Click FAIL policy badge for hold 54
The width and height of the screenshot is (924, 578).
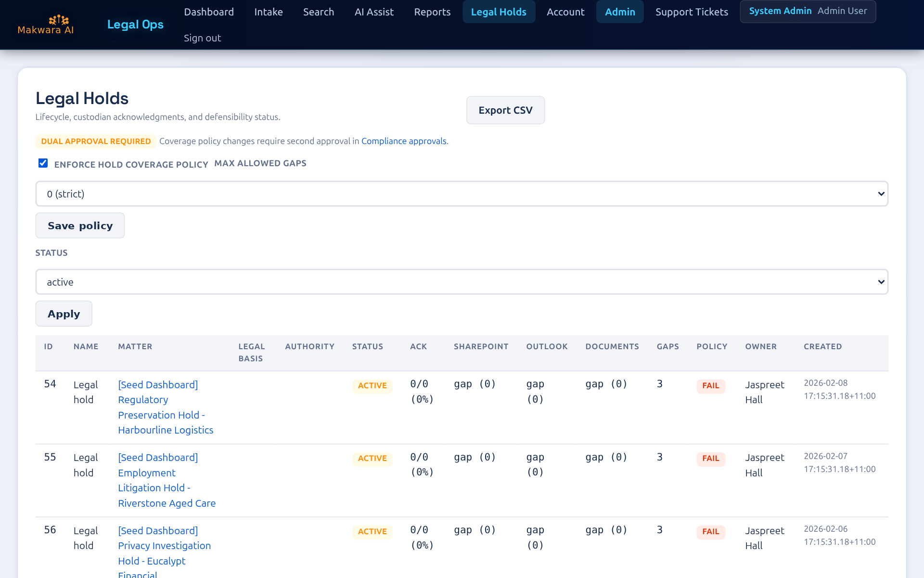(x=710, y=386)
